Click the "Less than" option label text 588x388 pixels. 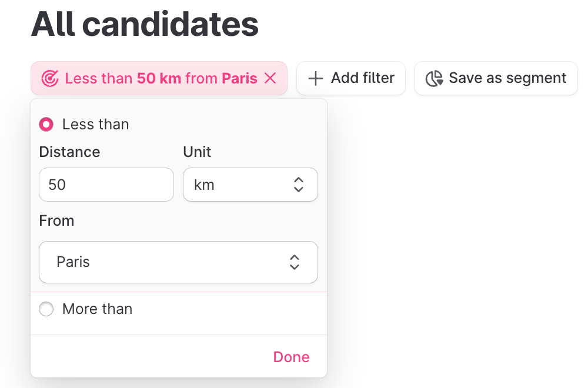(x=95, y=125)
